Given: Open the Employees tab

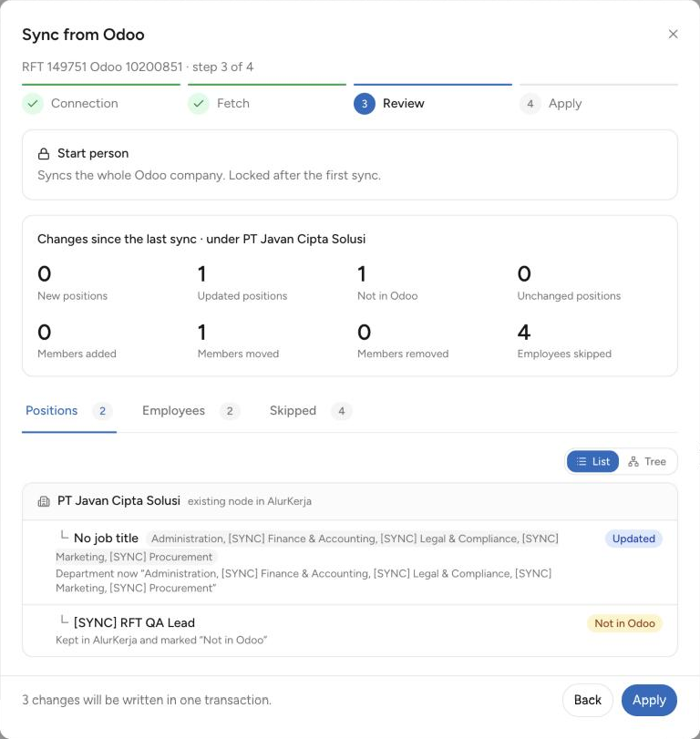Looking at the screenshot, I should coord(190,410).
